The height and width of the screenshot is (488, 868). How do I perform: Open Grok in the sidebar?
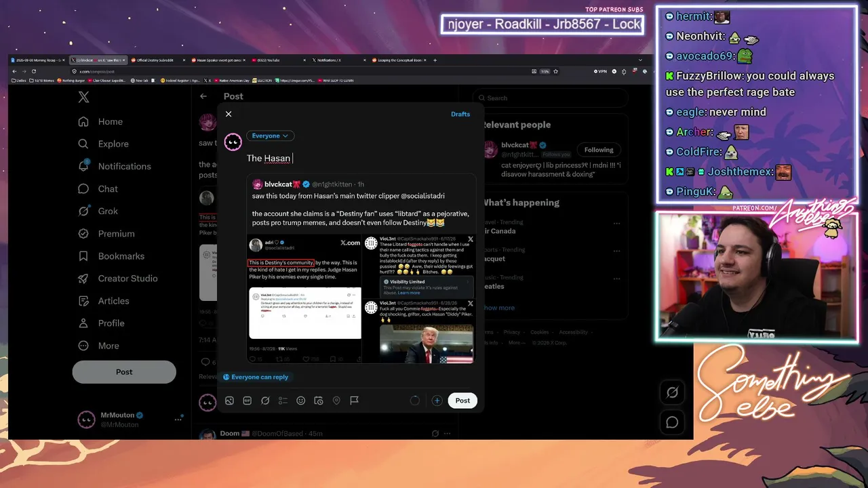click(98, 211)
